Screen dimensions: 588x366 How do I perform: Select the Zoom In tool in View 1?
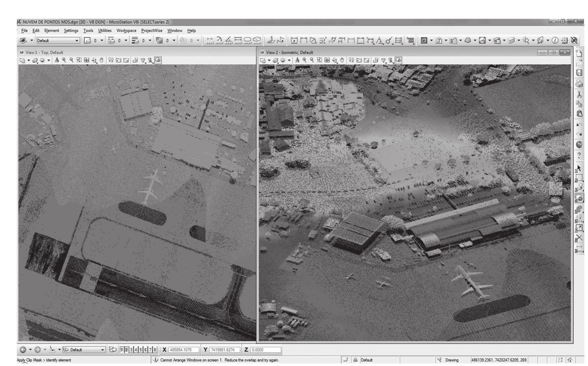coord(64,59)
